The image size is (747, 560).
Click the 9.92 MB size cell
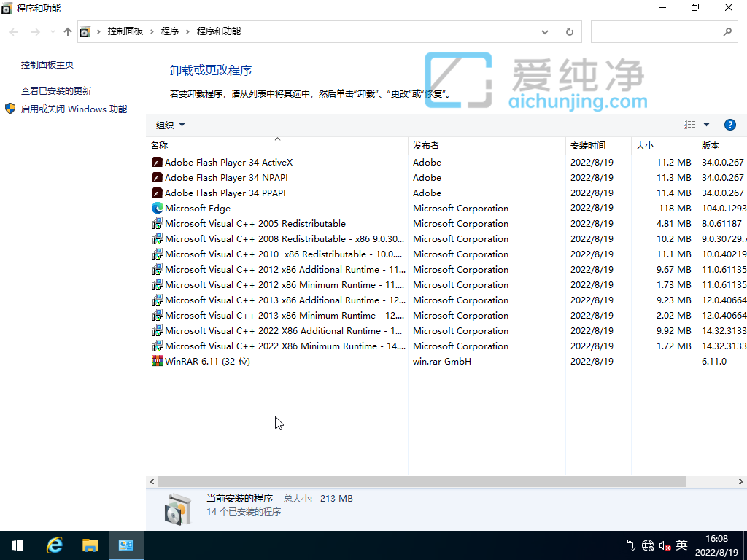pos(673,330)
